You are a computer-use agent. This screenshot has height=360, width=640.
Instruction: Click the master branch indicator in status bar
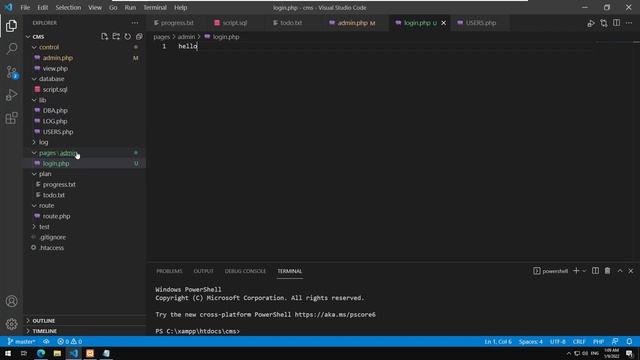(x=21, y=342)
